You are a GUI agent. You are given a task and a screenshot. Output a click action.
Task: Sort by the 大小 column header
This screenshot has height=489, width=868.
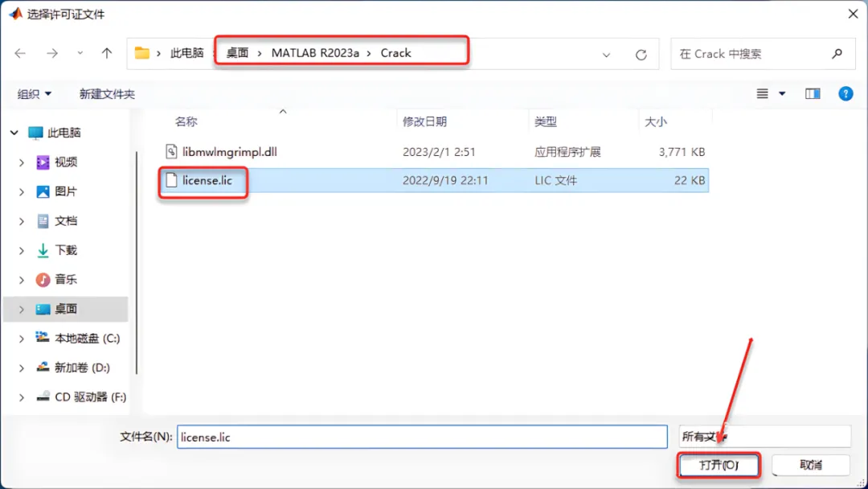(x=656, y=121)
